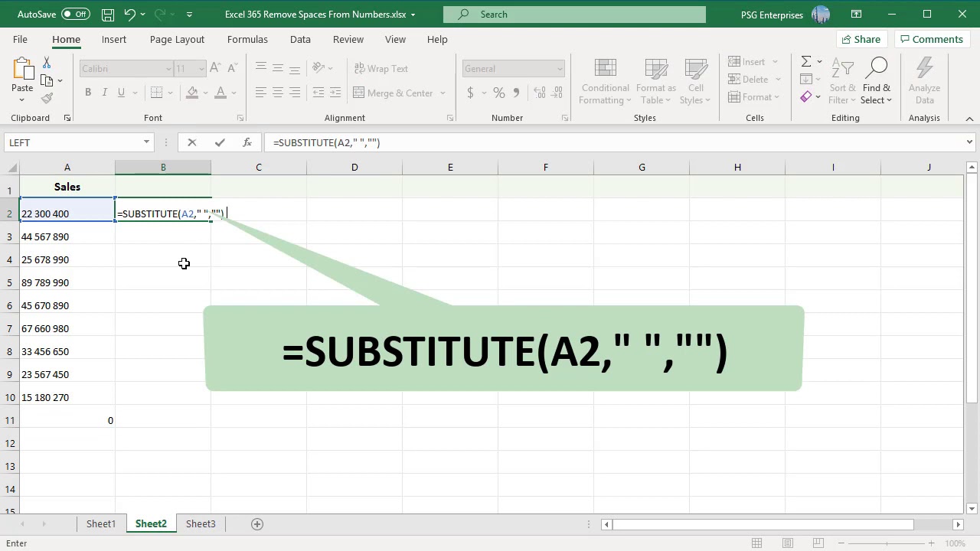The height and width of the screenshot is (551, 980).
Task: Open Format as Table menu
Action: tap(656, 81)
